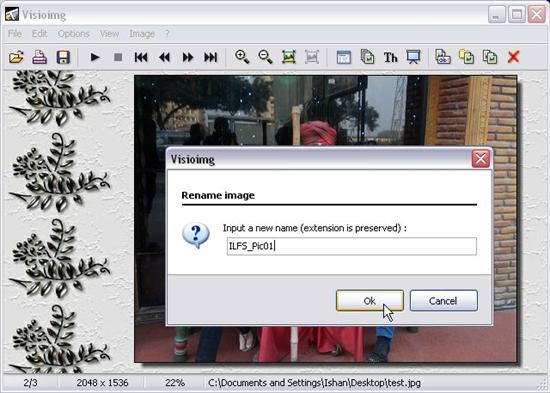Zoom out with the magnifier minus icon
550x393 pixels.
[266, 57]
